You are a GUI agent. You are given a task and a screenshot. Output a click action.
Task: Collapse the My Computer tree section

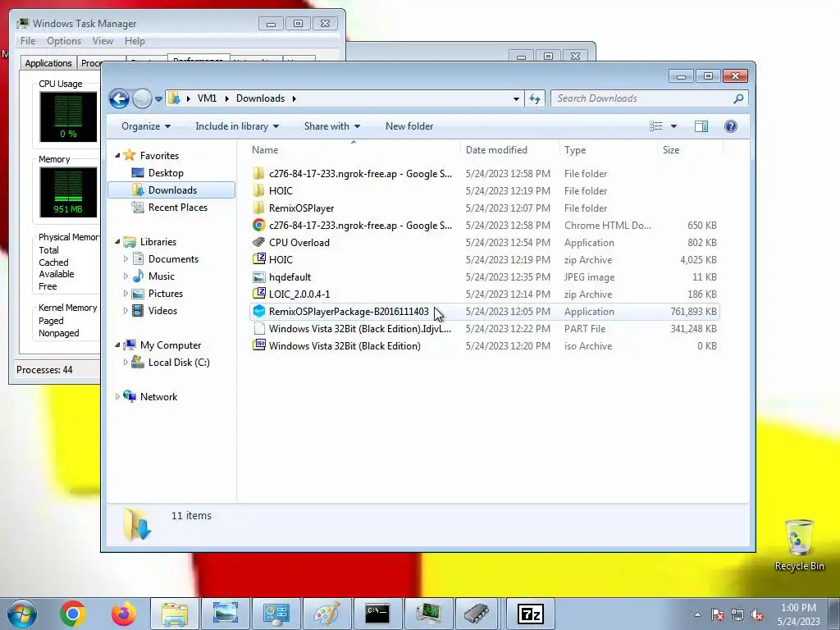click(x=118, y=345)
